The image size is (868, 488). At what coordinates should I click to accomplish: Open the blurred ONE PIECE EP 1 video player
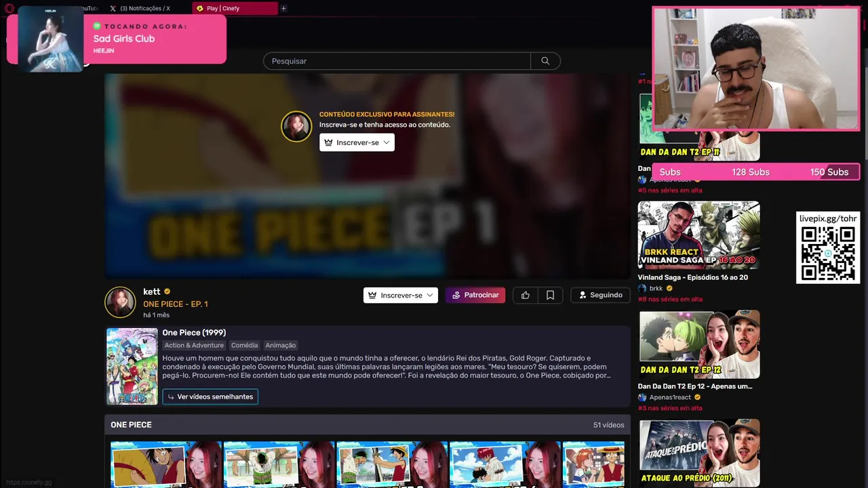point(368,176)
